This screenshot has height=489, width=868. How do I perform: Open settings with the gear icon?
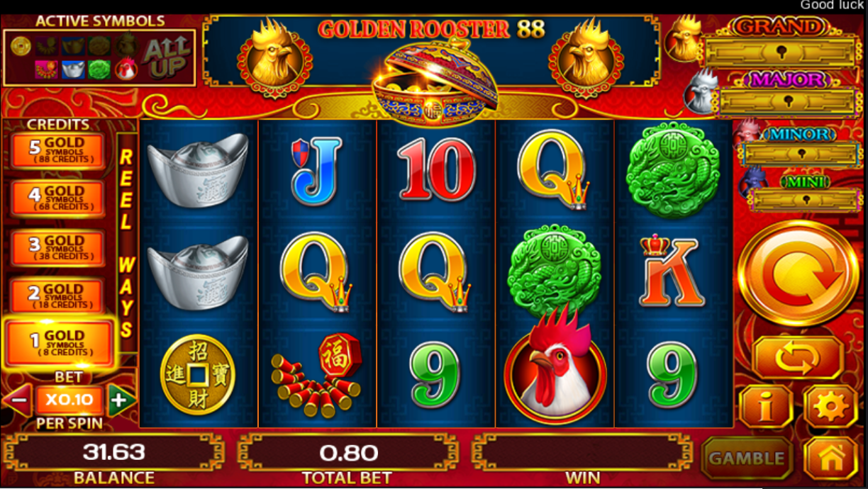pyautogui.click(x=831, y=407)
